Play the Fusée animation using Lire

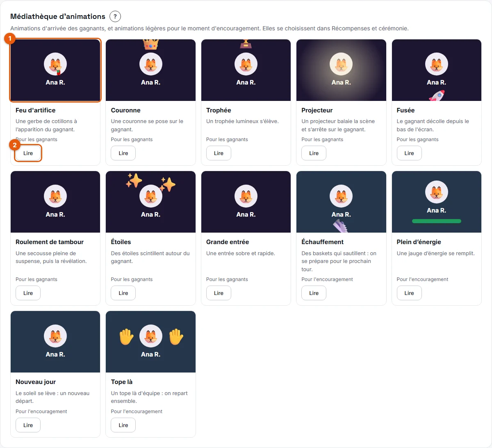tap(409, 153)
